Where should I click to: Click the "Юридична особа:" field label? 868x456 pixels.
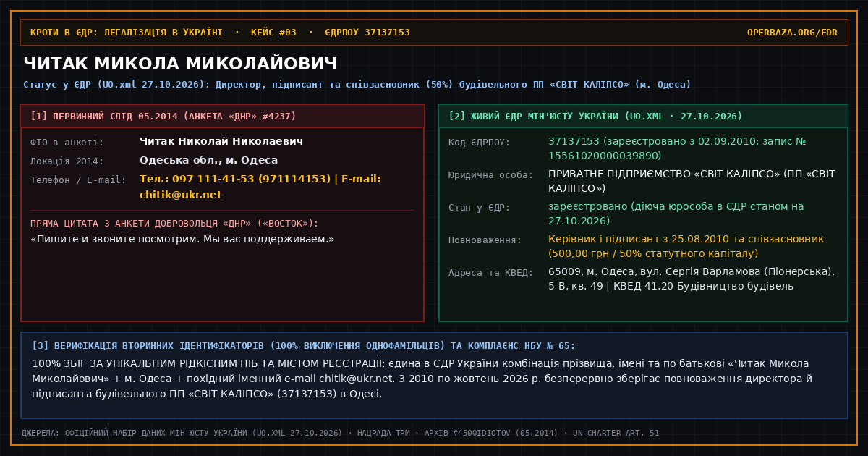point(491,175)
